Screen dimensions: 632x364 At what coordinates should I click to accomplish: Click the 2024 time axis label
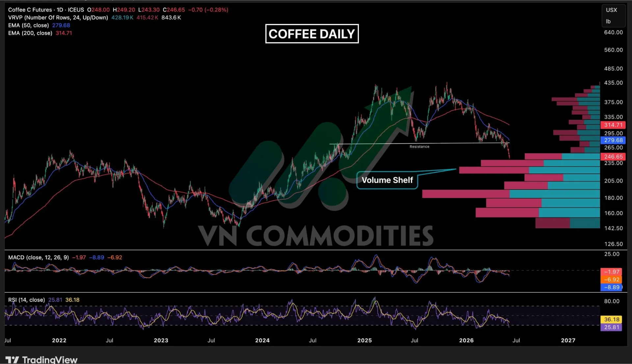point(262,341)
